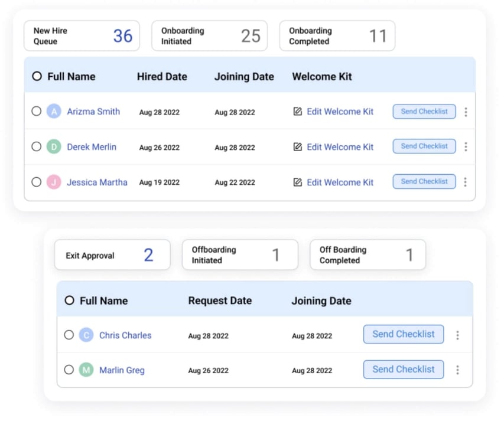This screenshot has height=421, width=504.
Task: Select the header circle above the onboarding Full Name column
Action: 37,76
